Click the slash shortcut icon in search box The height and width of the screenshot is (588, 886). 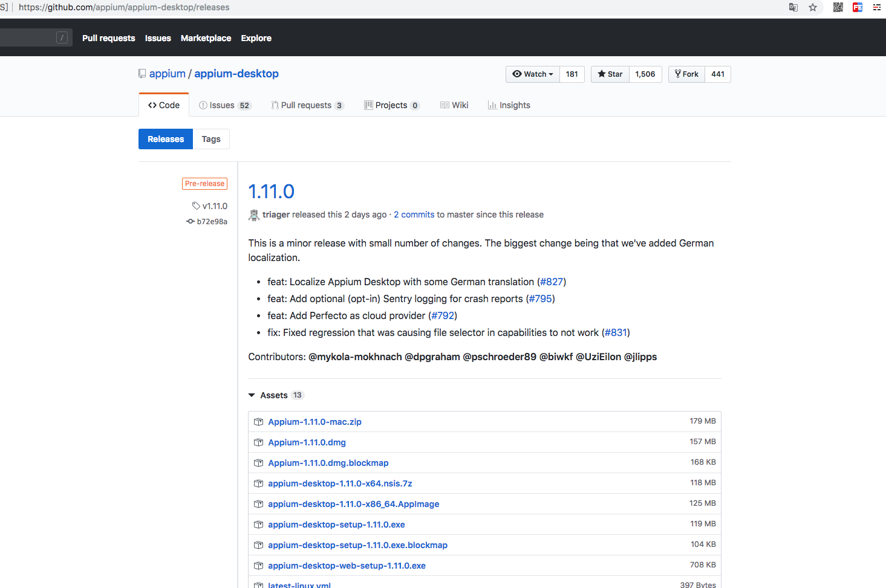(x=62, y=37)
